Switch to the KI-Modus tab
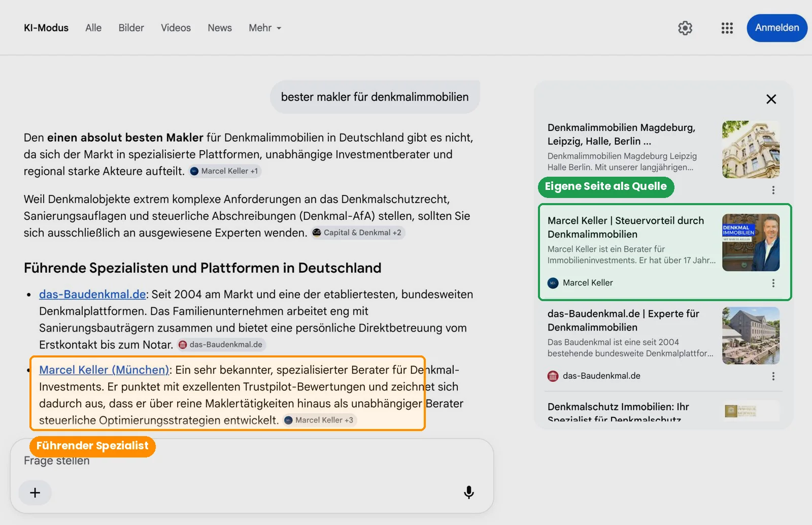Viewport: 812px width, 525px height. point(46,28)
